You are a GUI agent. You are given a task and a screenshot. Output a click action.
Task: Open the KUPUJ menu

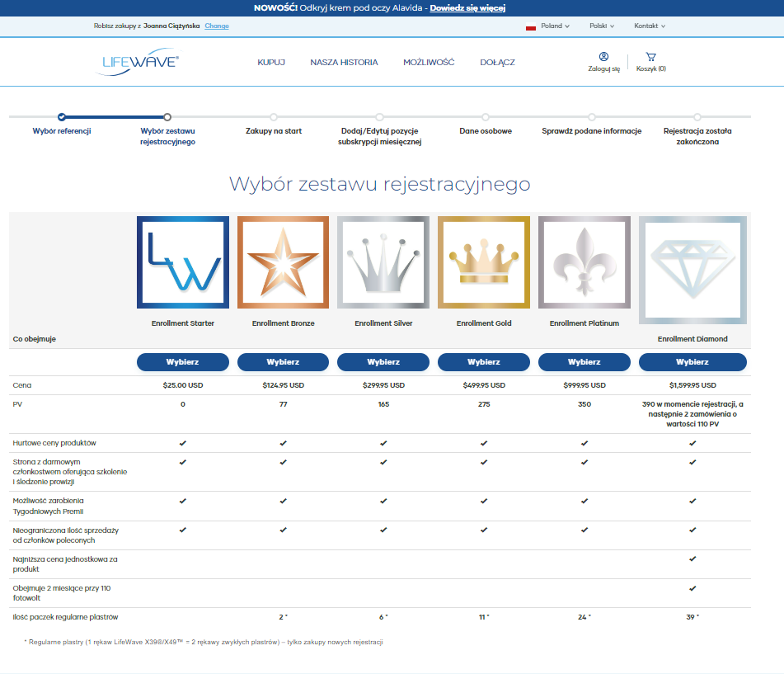point(271,63)
